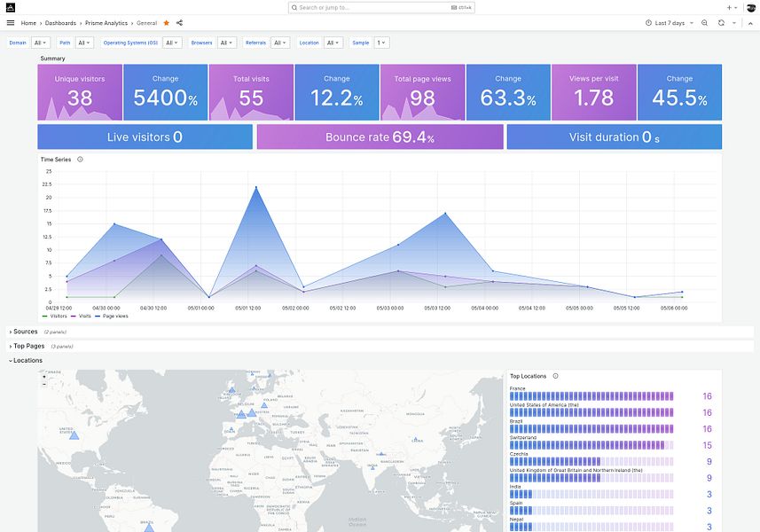Click the Visits color swatch in the legend
This screenshot has height=532, width=760.
click(x=74, y=315)
